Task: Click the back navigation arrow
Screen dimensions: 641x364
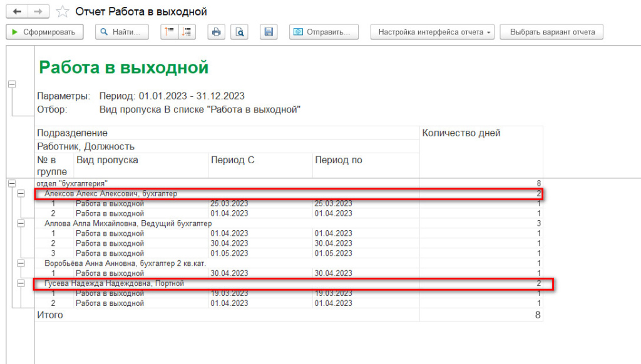Action: coord(16,12)
